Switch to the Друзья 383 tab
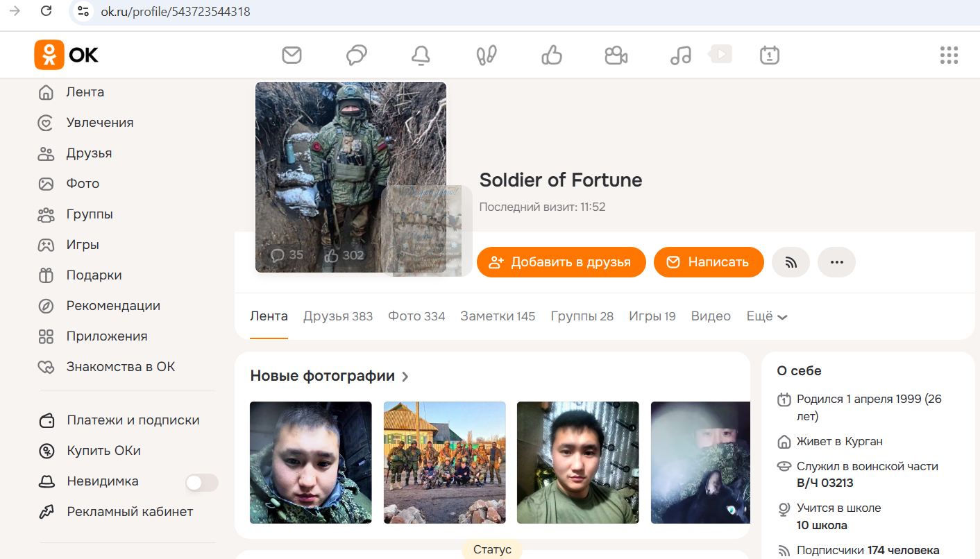Image resolution: width=980 pixels, height=559 pixels. click(x=337, y=316)
